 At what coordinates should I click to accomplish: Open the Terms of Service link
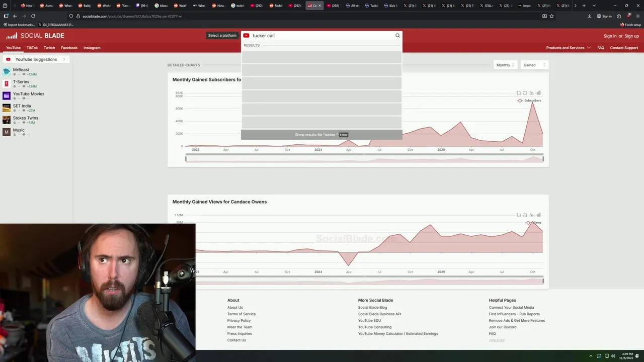pos(242,314)
